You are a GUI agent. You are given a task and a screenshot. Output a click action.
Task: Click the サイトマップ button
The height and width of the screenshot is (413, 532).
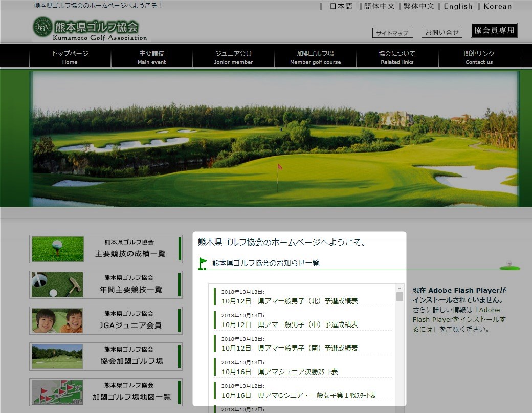pos(392,33)
